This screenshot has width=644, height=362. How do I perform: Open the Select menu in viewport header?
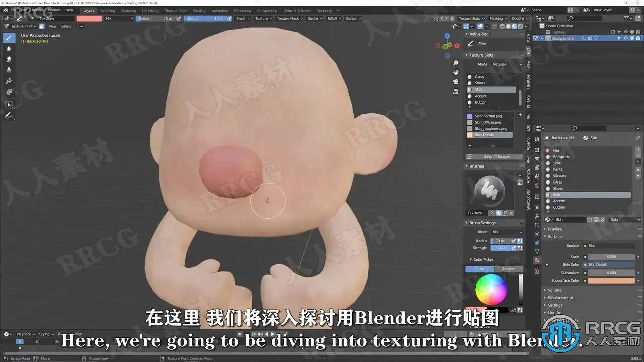coord(66,26)
